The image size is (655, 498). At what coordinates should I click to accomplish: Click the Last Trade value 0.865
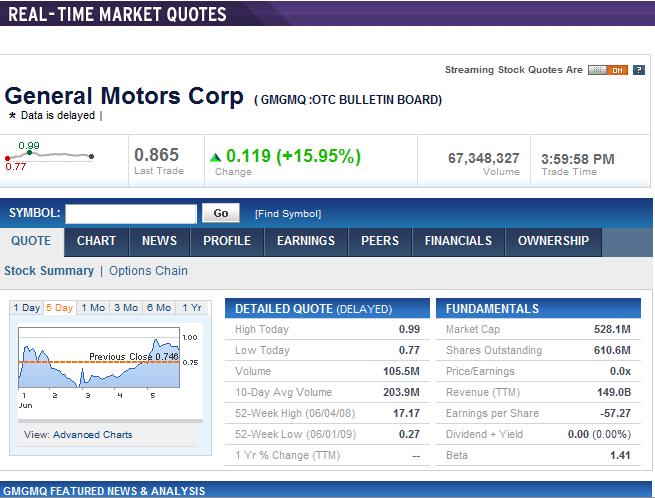pos(157,155)
